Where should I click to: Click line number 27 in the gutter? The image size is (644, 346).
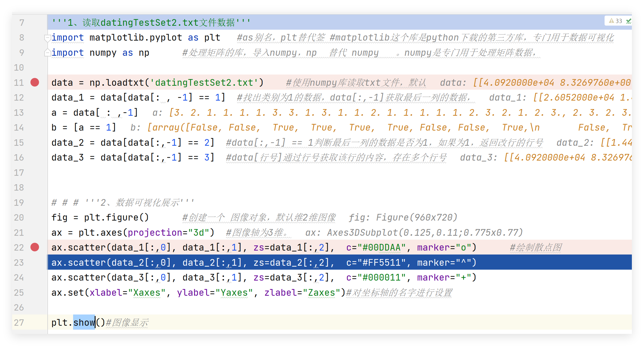tap(19, 323)
